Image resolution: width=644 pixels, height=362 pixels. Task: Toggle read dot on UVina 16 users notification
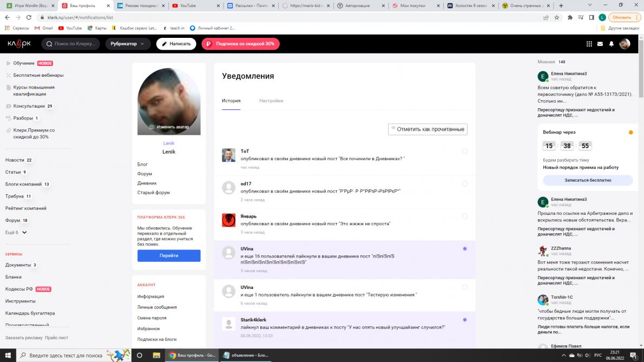click(464, 249)
